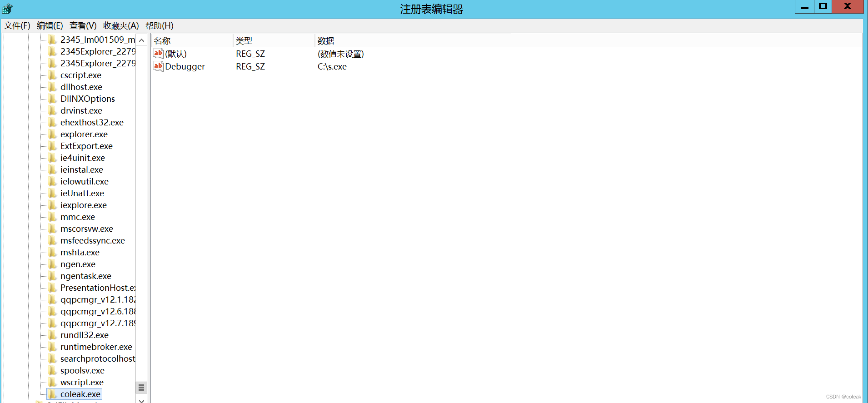Viewport: 868px width, 403px height.
Task: Open the 查看(V) menu
Action: [x=83, y=26]
